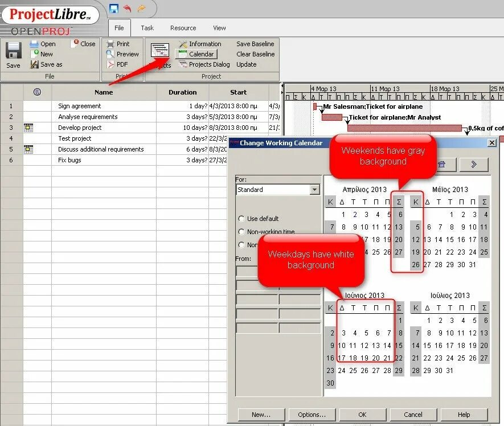This screenshot has height=426, width=504.
Task: Close the project with the Close button
Action: point(84,43)
